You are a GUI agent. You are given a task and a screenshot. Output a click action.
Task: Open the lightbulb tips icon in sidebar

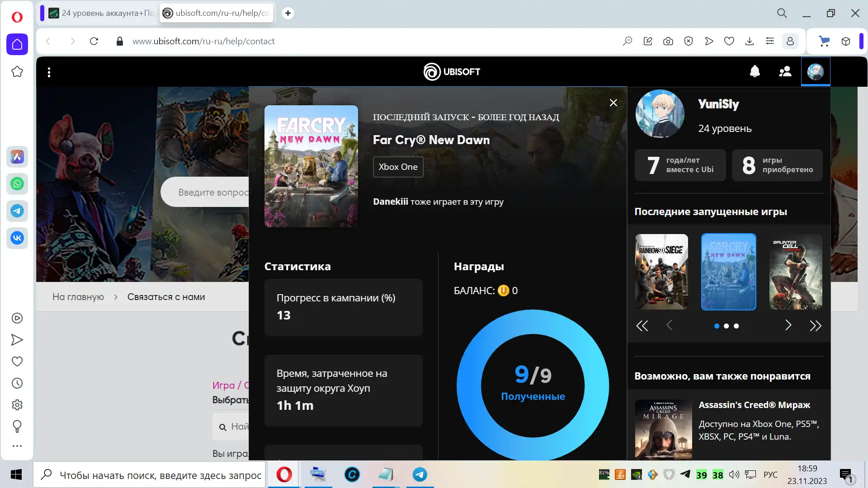point(17,427)
